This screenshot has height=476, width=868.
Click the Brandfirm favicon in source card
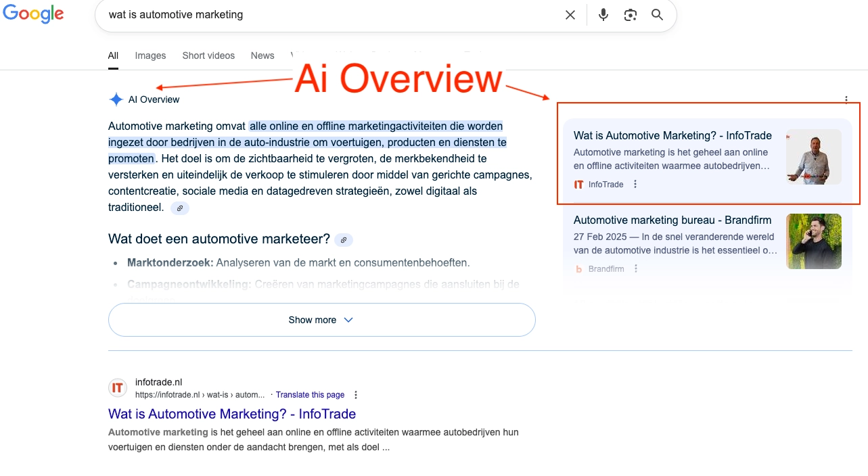[x=578, y=269]
